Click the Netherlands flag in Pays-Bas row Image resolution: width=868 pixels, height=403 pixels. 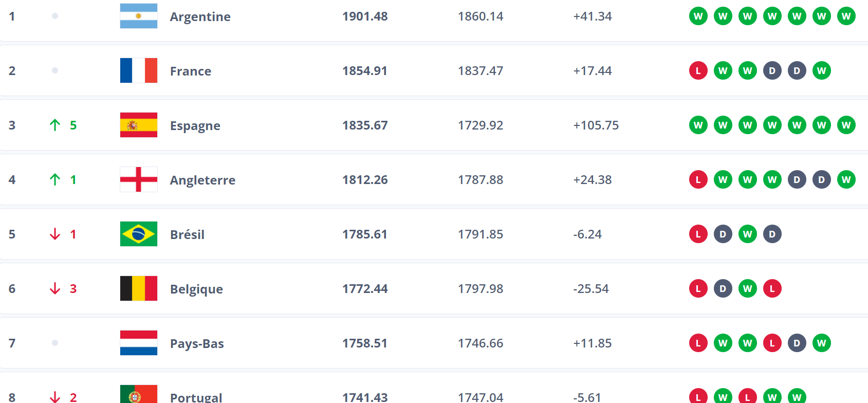(138, 343)
